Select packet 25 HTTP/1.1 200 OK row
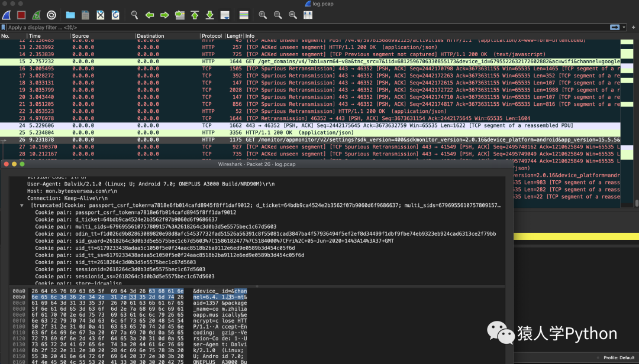This screenshot has height=364, width=639. 310,133
